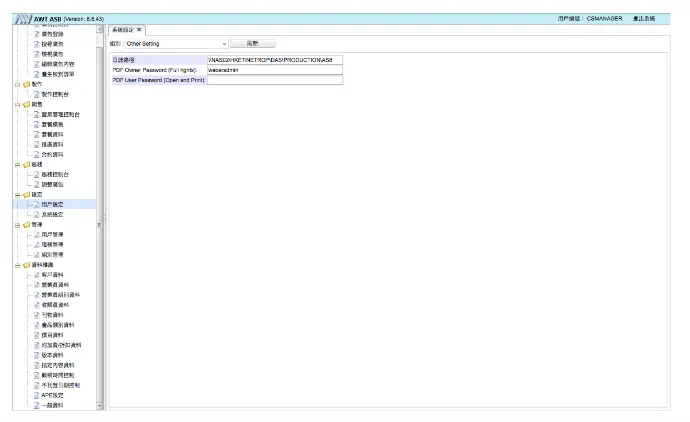Collapse the 設定 tree folder

[x=16, y=194]
